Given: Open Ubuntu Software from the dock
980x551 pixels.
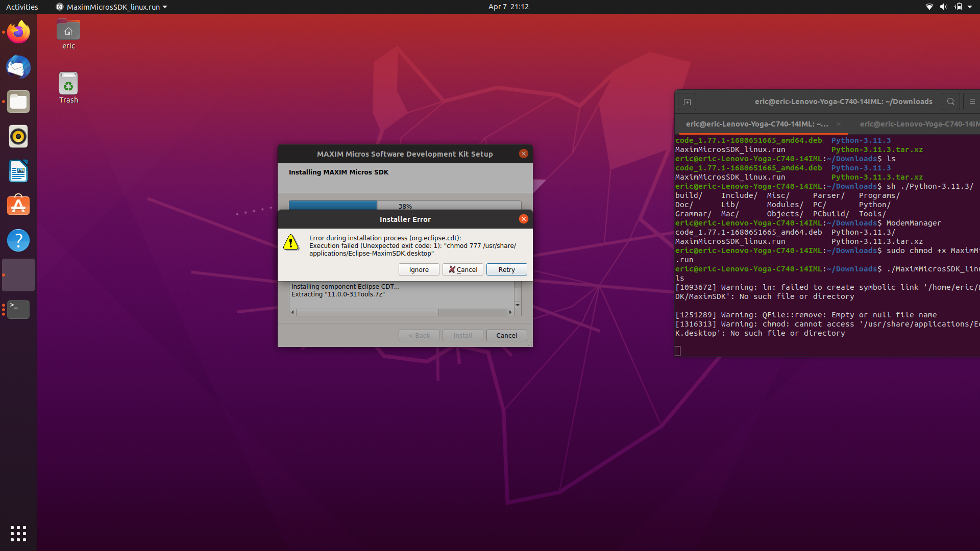Looking at the screenshot, I should coord(18,206).
